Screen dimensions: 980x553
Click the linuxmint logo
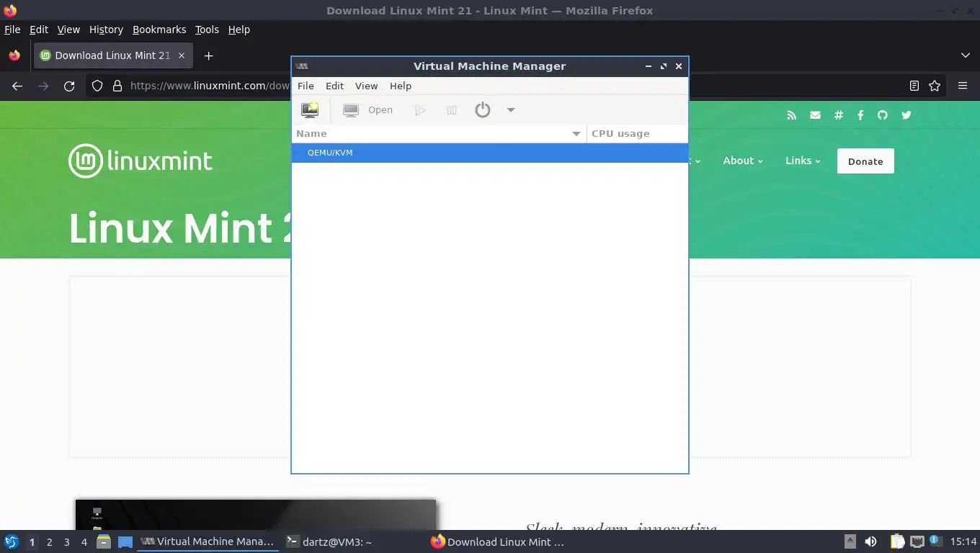click(141, 161)
